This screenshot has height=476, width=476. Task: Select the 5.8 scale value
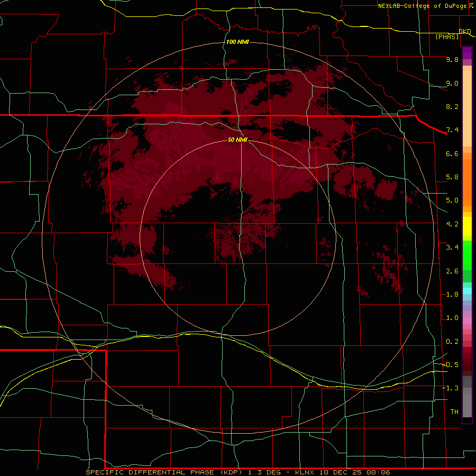[452, 177]
